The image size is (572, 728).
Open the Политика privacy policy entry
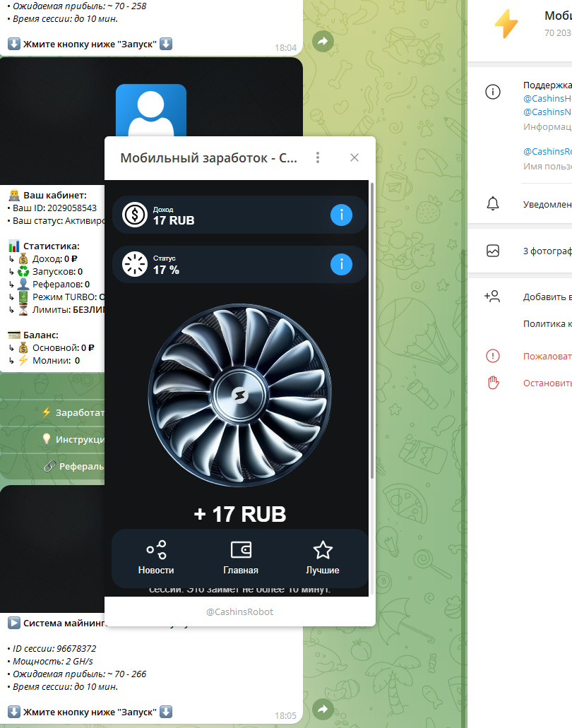547,323
